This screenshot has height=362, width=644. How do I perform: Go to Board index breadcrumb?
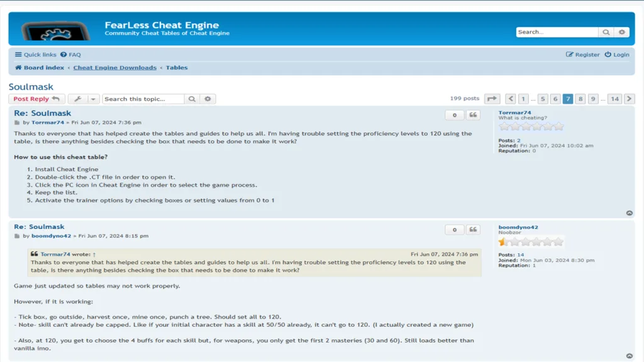click(40, 68)
